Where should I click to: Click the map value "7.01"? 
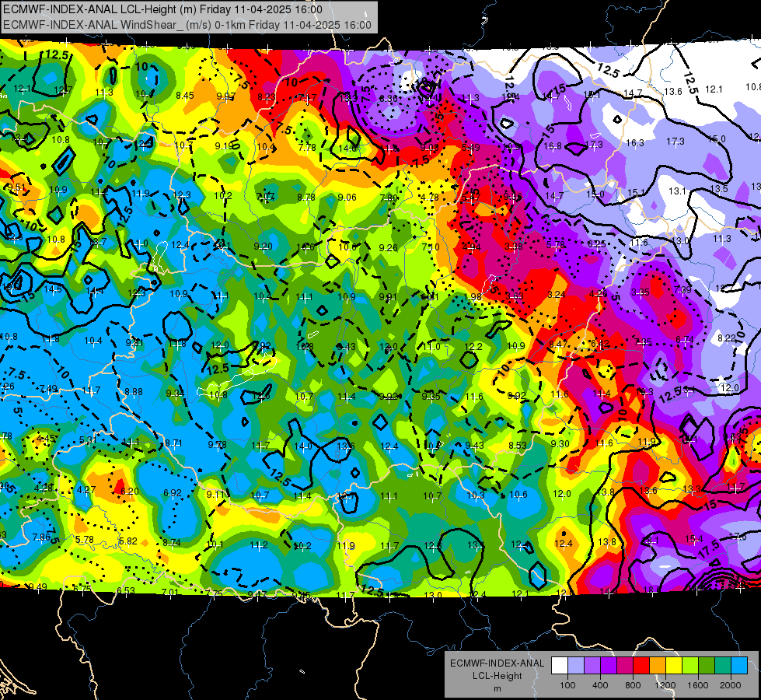click(170, 592)
